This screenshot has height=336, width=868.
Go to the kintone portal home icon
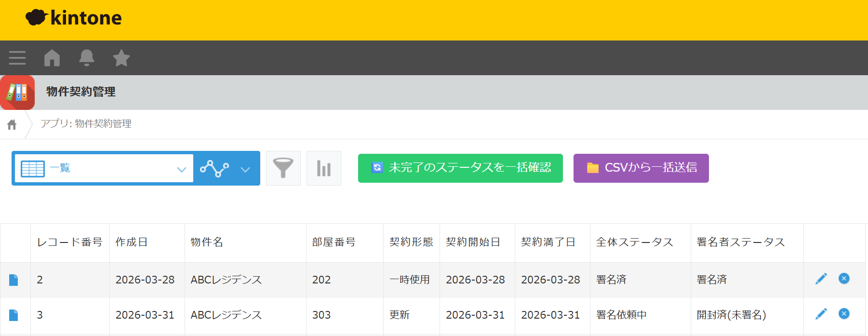coord(52,58)
